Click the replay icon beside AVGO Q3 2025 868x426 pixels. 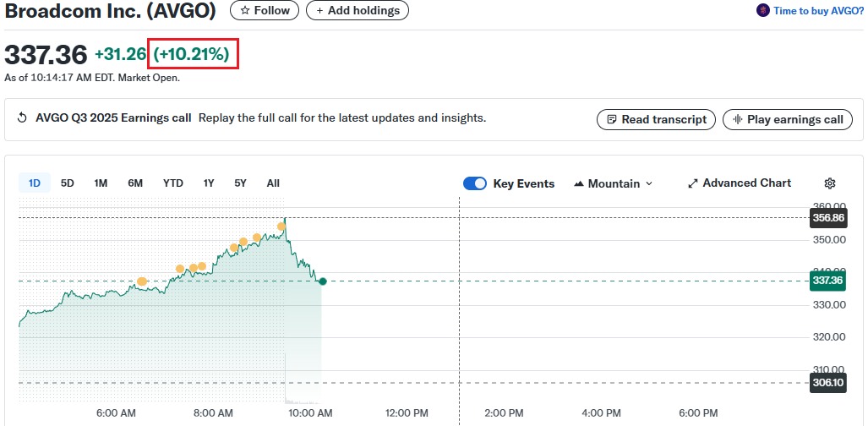point(23,118)
